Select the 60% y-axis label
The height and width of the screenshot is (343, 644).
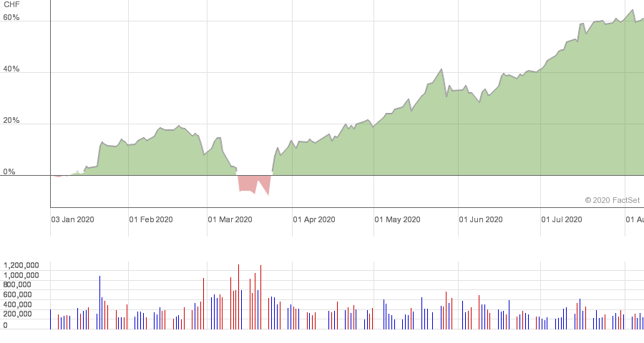pyautogui.click(x=11, y=17)
